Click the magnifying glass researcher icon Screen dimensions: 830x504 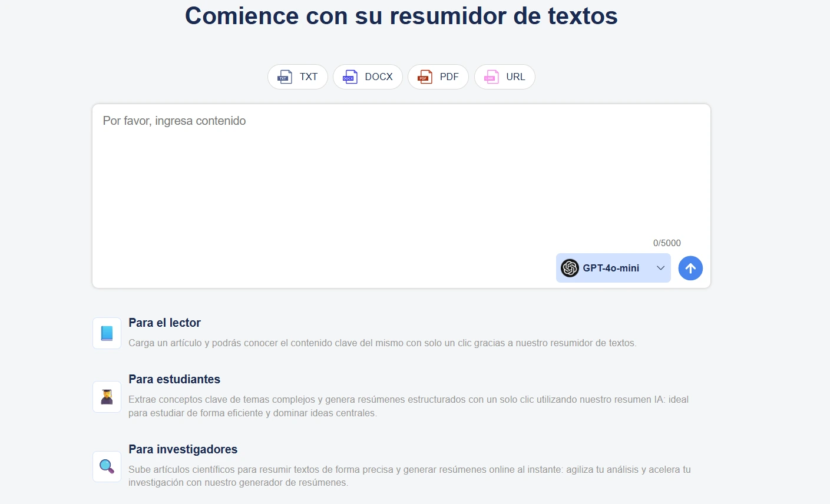[107, 467]
